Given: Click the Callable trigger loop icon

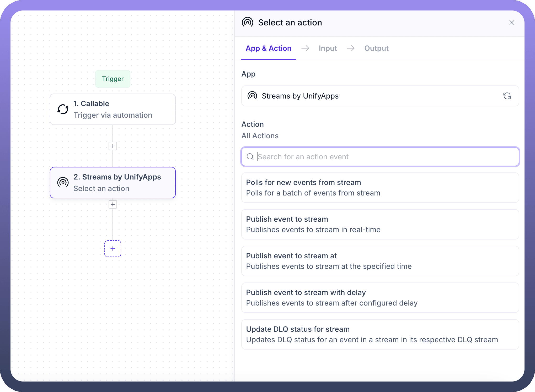Looking at the screenshot, I should [x=63, y=109].
